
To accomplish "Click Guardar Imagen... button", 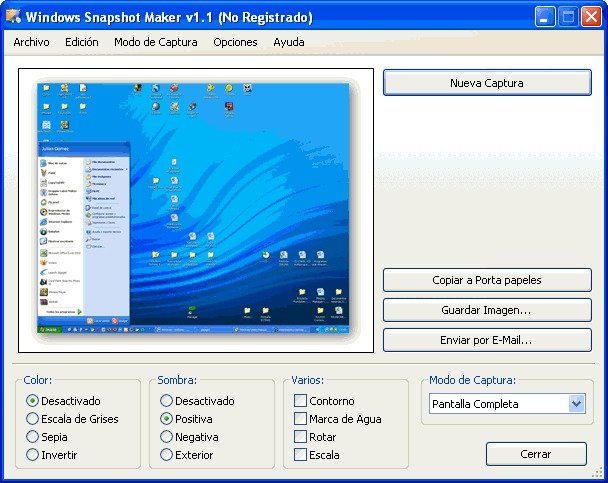I will coord(487,310).
